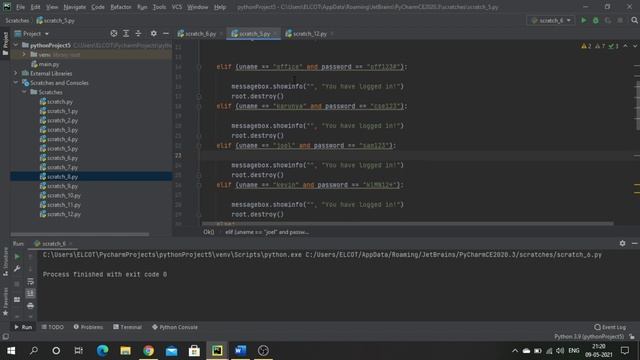Click the errors warning indicator in editor
Image resolution: width=640 pixels, height=360 pixels.
(x=600, y=46)
